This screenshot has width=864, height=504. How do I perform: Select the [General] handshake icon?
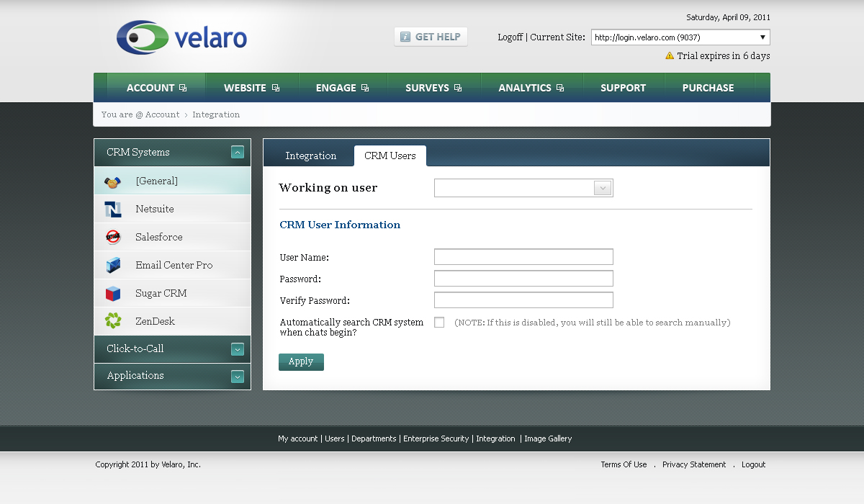point(113,181)
